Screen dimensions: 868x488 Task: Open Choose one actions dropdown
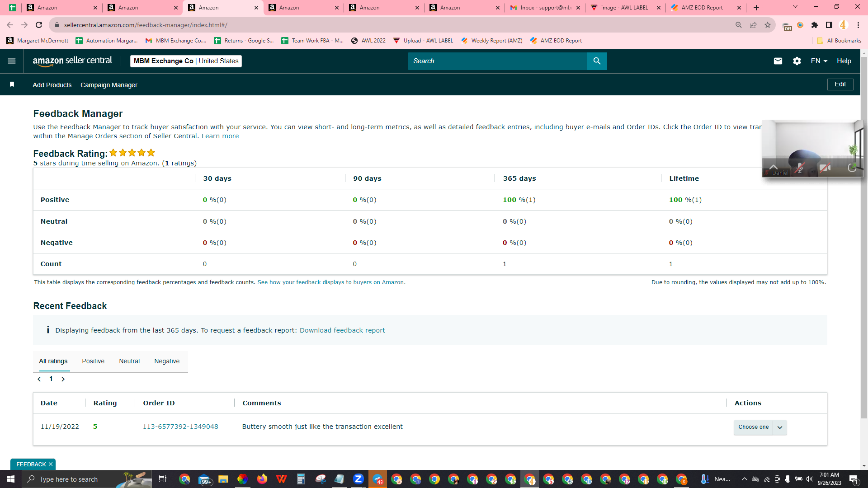click(x=760, y=427)
